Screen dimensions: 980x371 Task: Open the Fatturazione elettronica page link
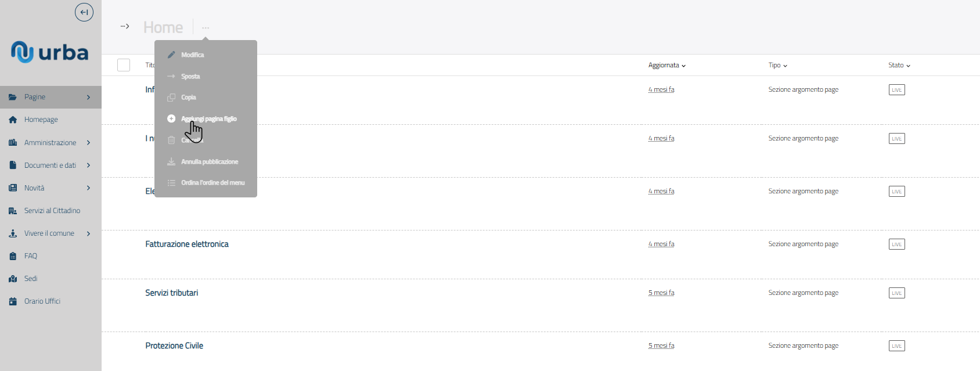point(187,244)
